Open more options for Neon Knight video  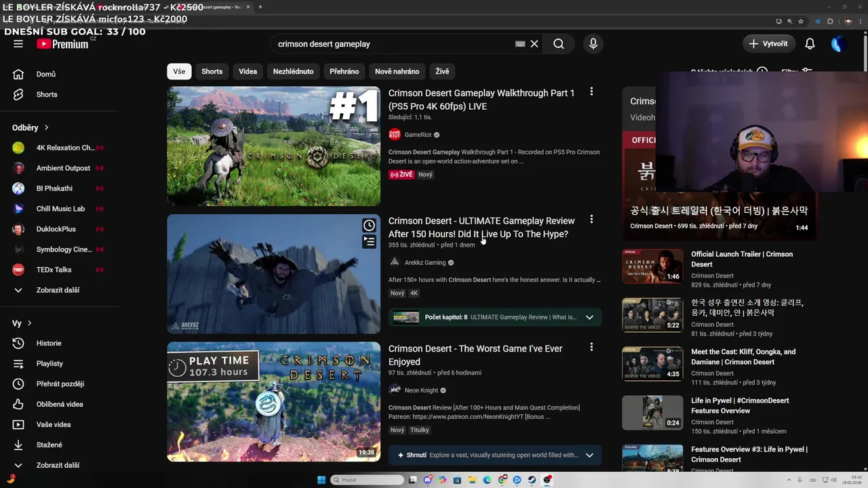[x=591, y=347]
